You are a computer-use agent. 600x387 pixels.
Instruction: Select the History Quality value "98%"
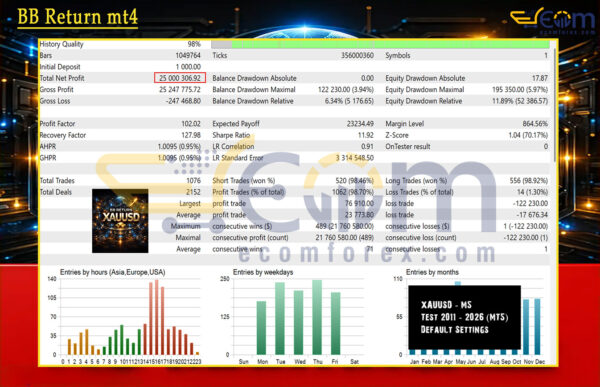tap(194, 44)
